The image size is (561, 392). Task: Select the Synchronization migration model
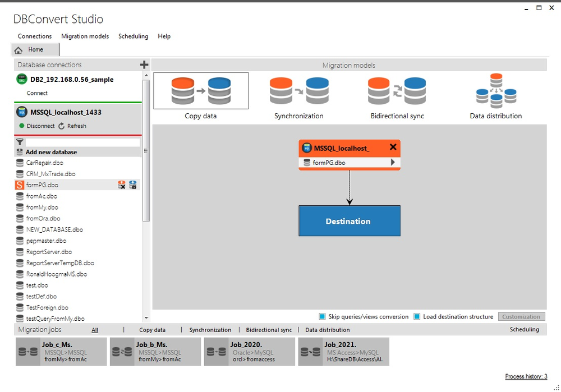click(298, 90)
